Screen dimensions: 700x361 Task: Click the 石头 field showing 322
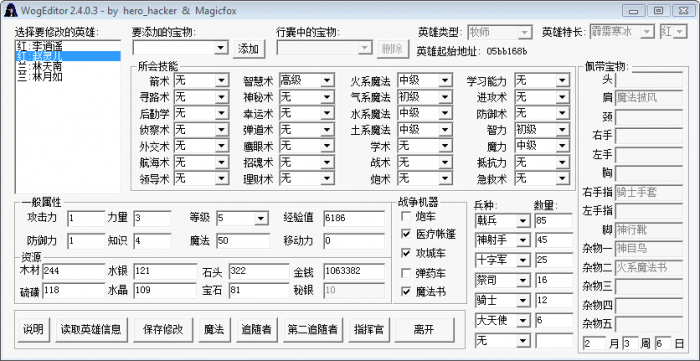[x=259, y=271]
